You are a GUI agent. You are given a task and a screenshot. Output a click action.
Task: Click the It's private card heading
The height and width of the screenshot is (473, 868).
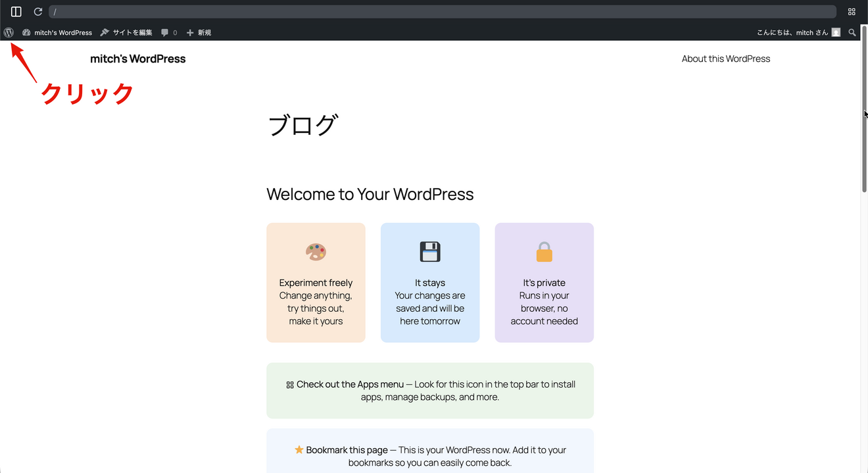click(544, 283)
